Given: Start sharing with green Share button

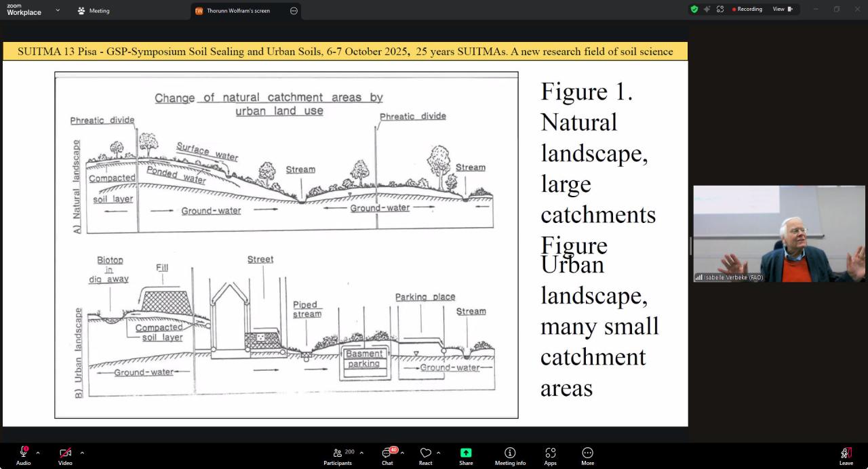Looking at the screenshot, I should point(466,455).
